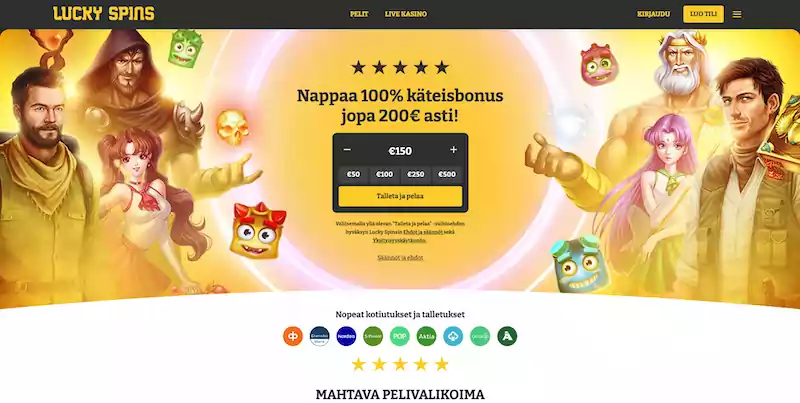Image resolution: width=800 pixels, height=403 pixels.
Task: Increase deposit amount with plus button
Action: coord(453,150)
